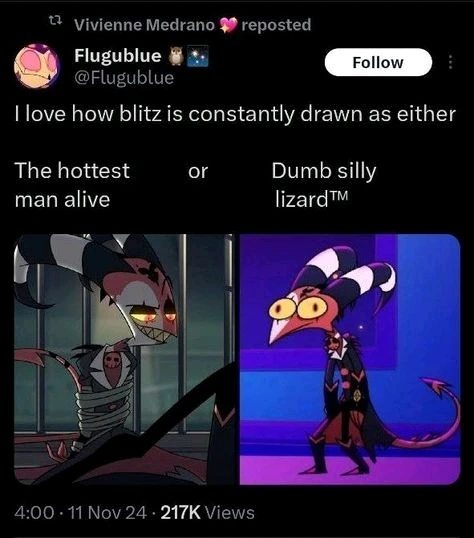Open Vivienne Medrano's profile from repost line
This screenshot has width=474, height=538.
[x=144, y=25]
